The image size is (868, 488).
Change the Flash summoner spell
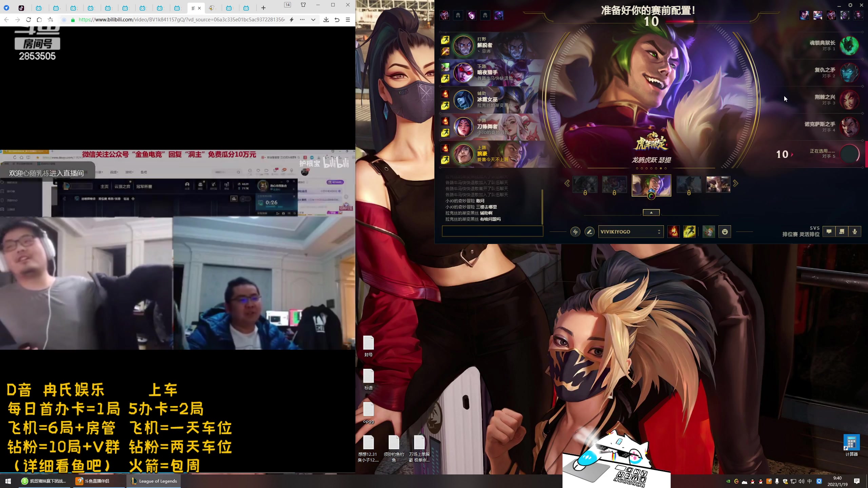click(x=689, y=232)
